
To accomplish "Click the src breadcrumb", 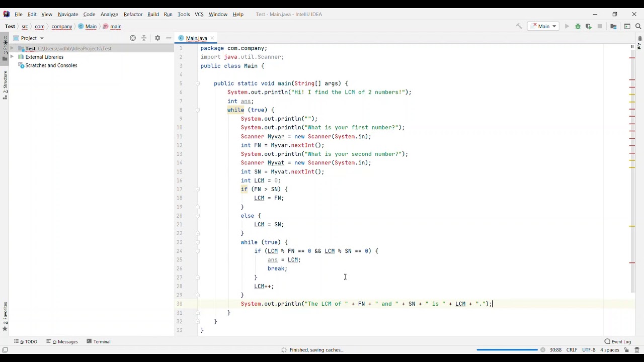I will [25, 27].
